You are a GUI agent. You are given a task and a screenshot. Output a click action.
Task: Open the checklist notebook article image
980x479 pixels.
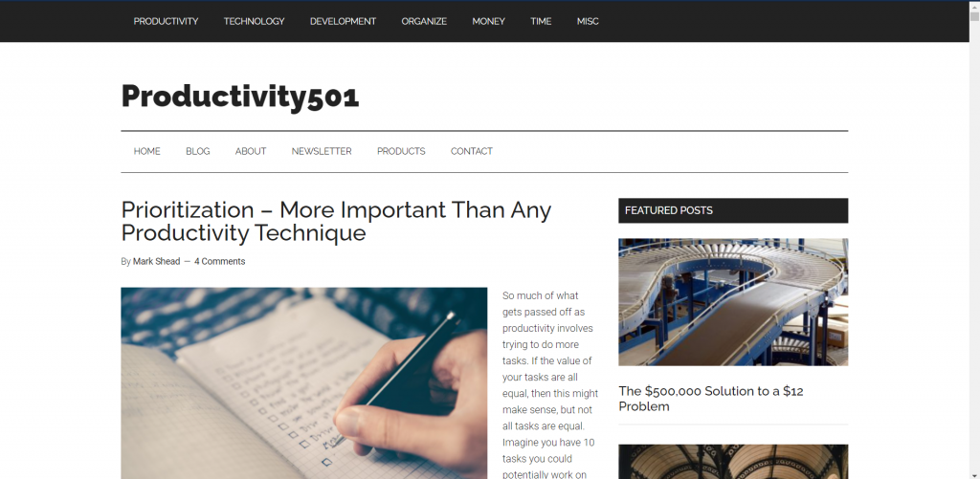point(303,382)
